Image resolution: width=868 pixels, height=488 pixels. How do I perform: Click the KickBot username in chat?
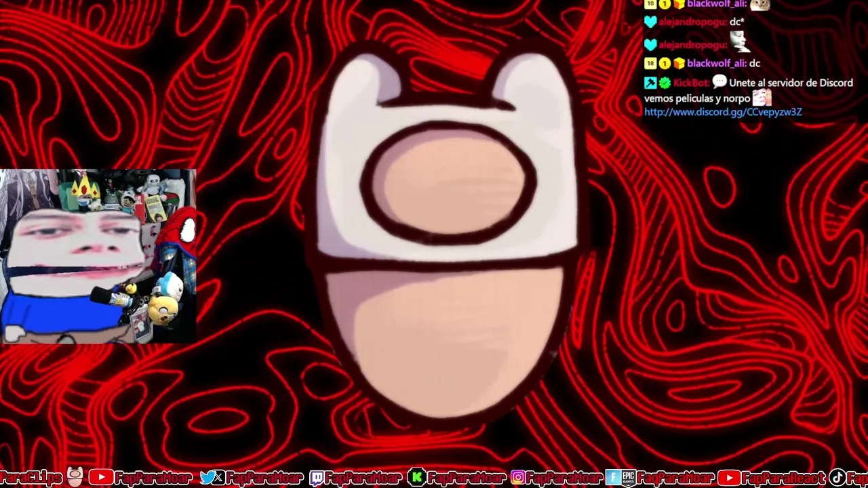691,83
